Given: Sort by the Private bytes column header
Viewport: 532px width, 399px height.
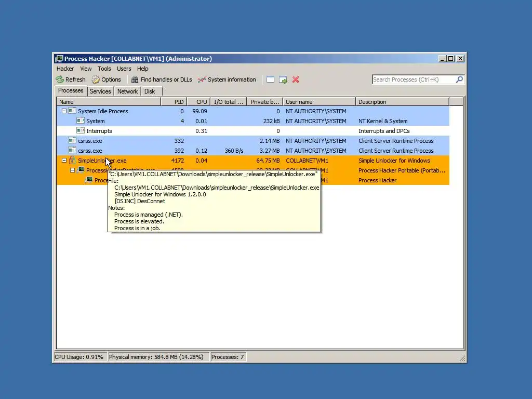Looking at the screenshot, I should click(x=265, y=102).
